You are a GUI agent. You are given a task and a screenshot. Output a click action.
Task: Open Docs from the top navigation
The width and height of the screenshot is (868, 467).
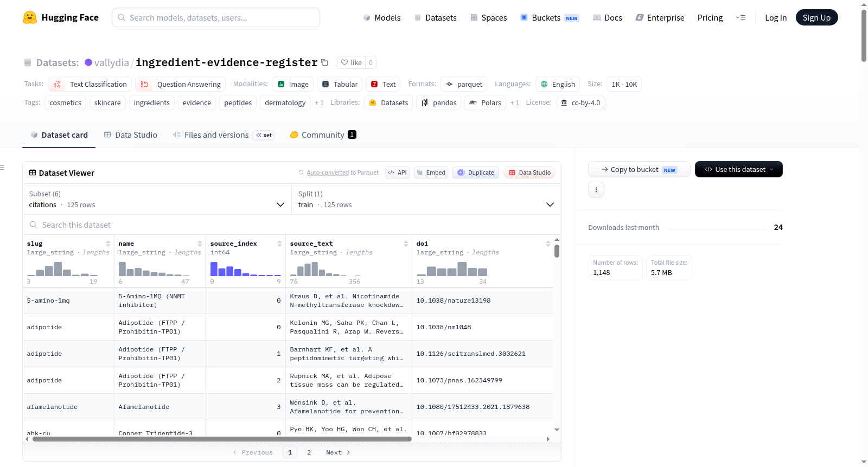[x=607, y=17]
